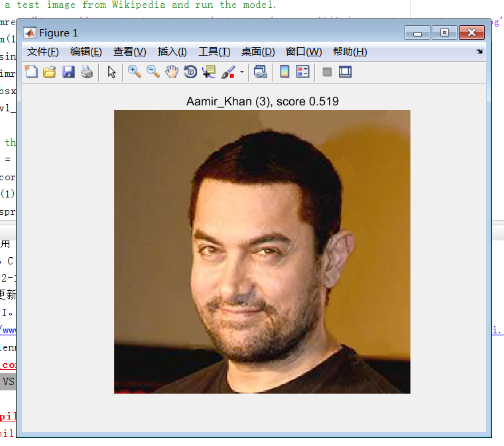Viewport: 504px width, 446px height.
Task: Open the 编辑(E) menu
Action: coord(86,52)
